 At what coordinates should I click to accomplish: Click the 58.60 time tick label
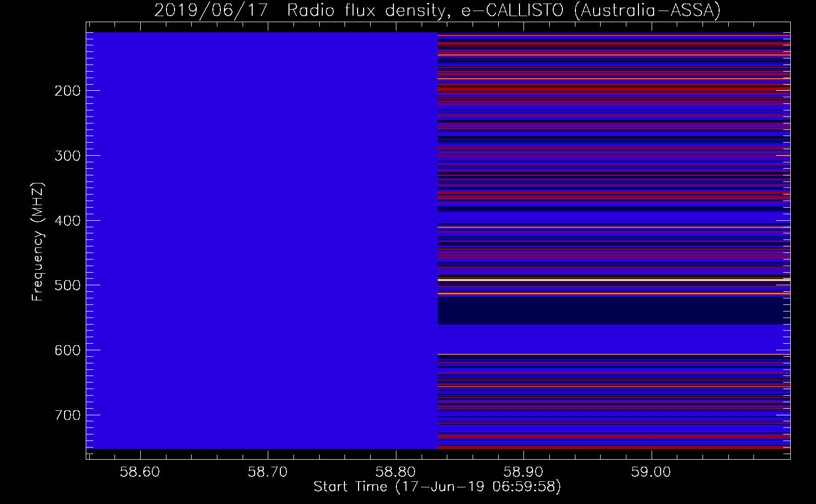point(140,472)
